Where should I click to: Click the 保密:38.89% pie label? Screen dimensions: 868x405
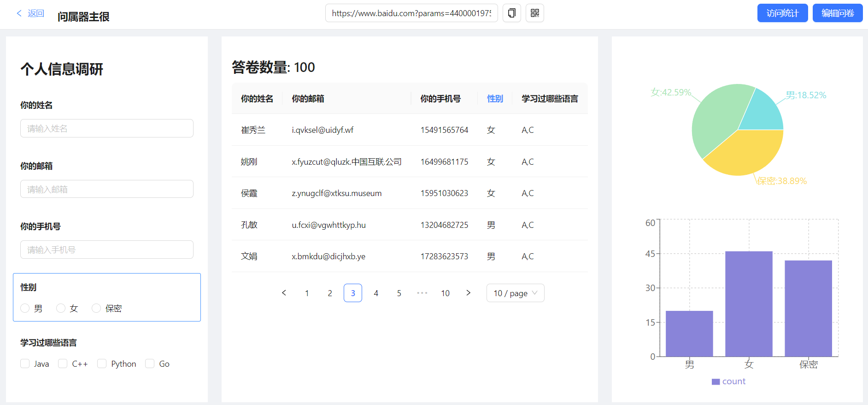pos(782,181)
